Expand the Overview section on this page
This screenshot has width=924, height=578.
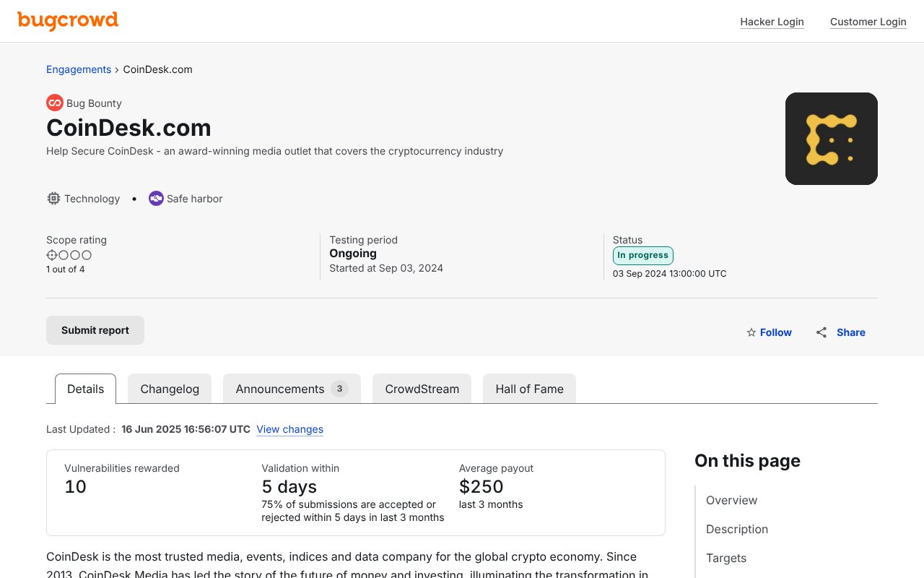[x=731, y=500]
